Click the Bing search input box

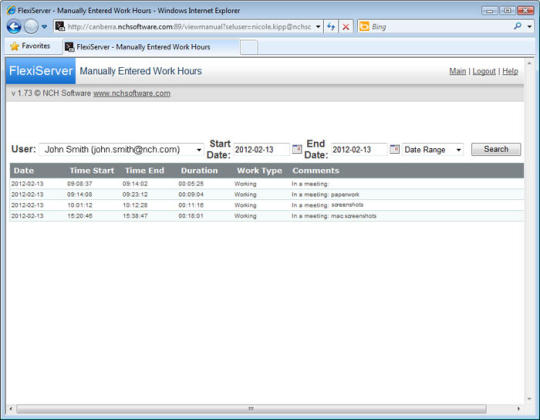click(441, 27)
